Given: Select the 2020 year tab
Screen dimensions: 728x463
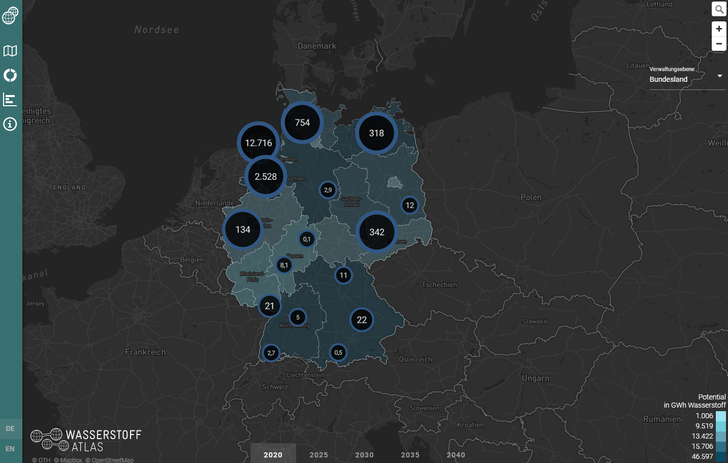Looking at the screenshot, I should (273, 455).
